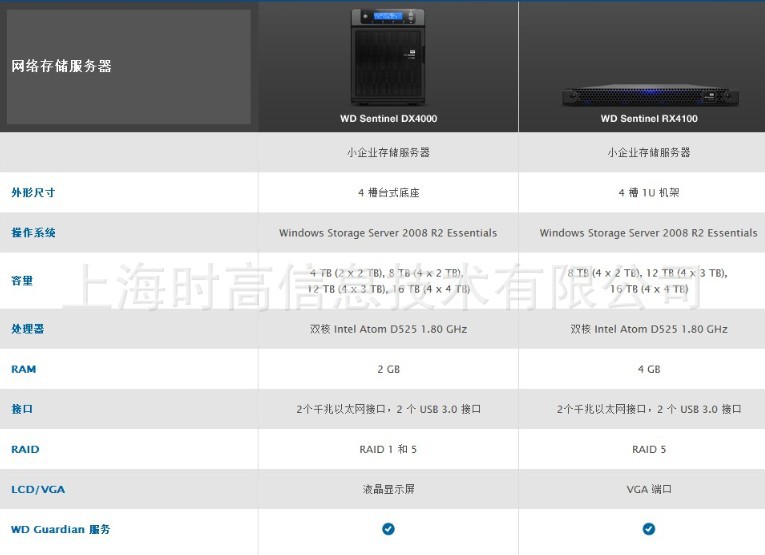Click the WD Guardian checkmark for DX4000
This screenshot has height=555, width=765.
[x=388, y=529]
